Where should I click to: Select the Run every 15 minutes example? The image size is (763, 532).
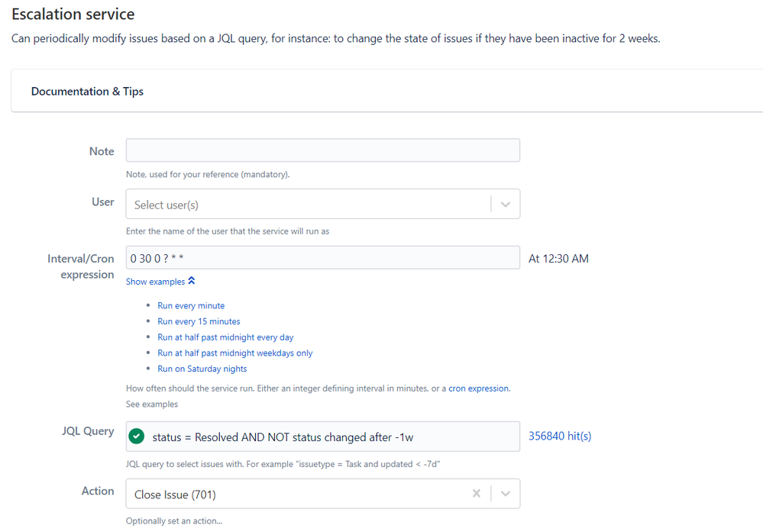click(199, 321)
